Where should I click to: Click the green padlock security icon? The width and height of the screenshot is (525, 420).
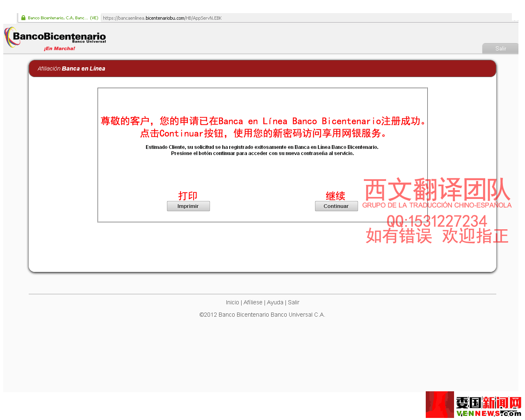click(23, 18)
